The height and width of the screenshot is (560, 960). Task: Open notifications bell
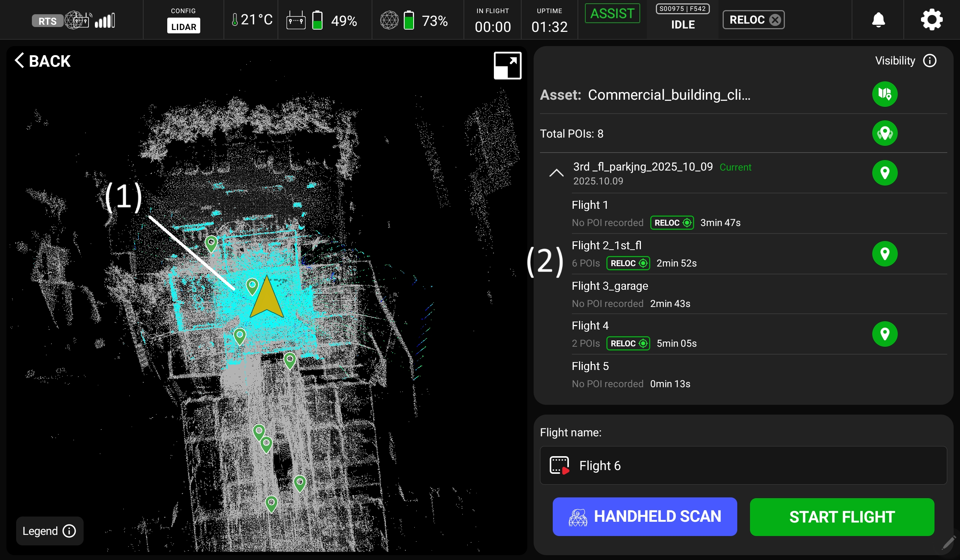[x=878, y=20]
